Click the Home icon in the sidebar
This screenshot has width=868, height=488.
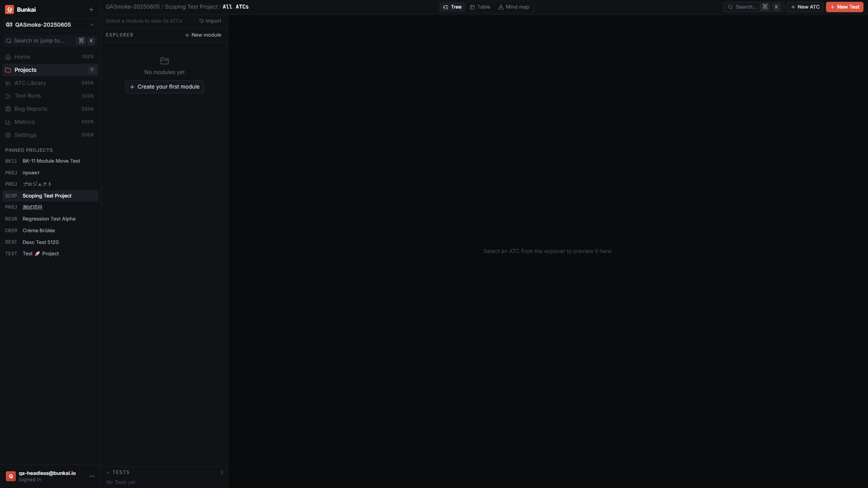pos(8,57)
